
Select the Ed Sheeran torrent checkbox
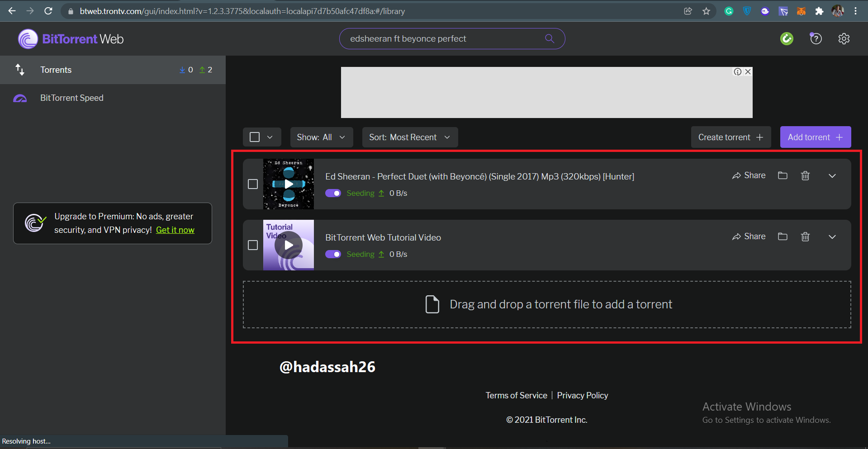253,184
